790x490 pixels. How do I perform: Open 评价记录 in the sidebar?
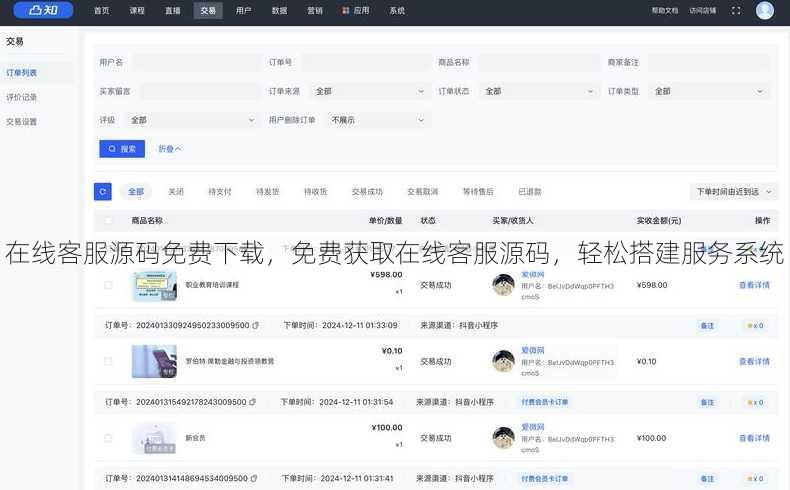click(21, 97)
